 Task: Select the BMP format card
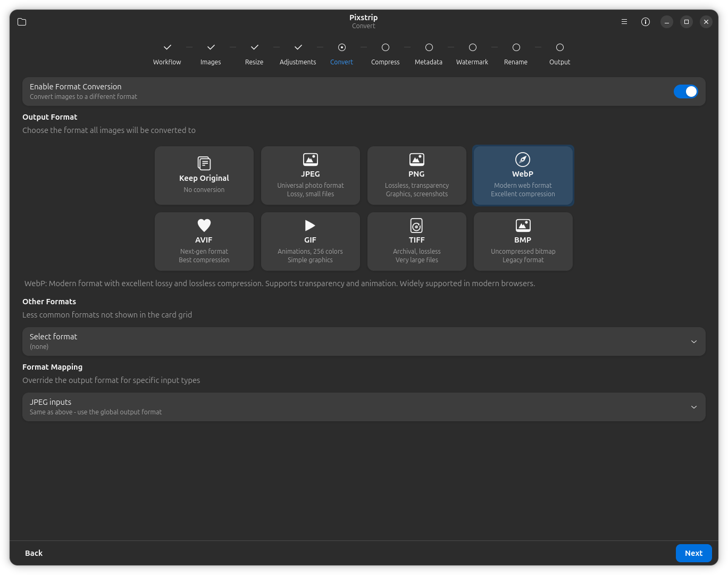click(523, 241)
